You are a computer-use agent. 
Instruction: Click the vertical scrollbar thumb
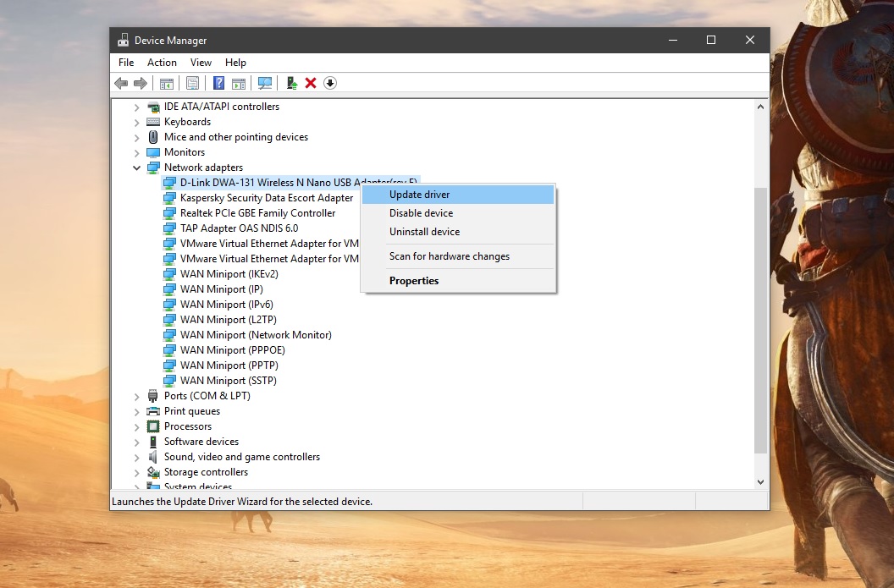(x=760, y=320)
